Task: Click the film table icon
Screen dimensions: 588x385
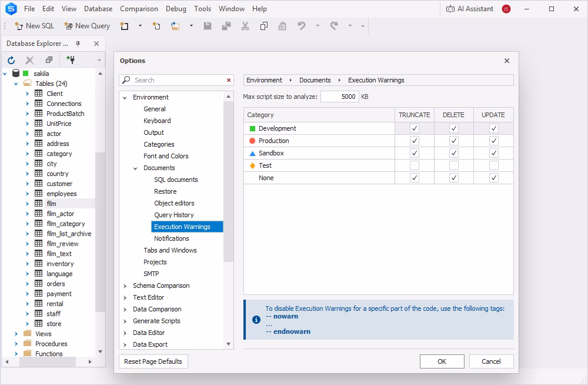Action: [x=39, y=203]
